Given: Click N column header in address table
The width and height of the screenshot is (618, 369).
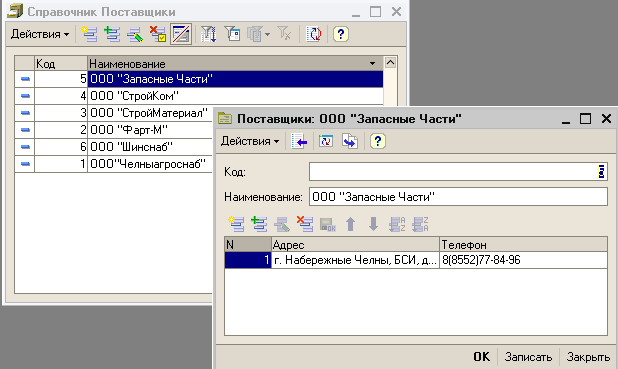Looking at the screenshot, I should pyautogui.click(x=248, y=244).
